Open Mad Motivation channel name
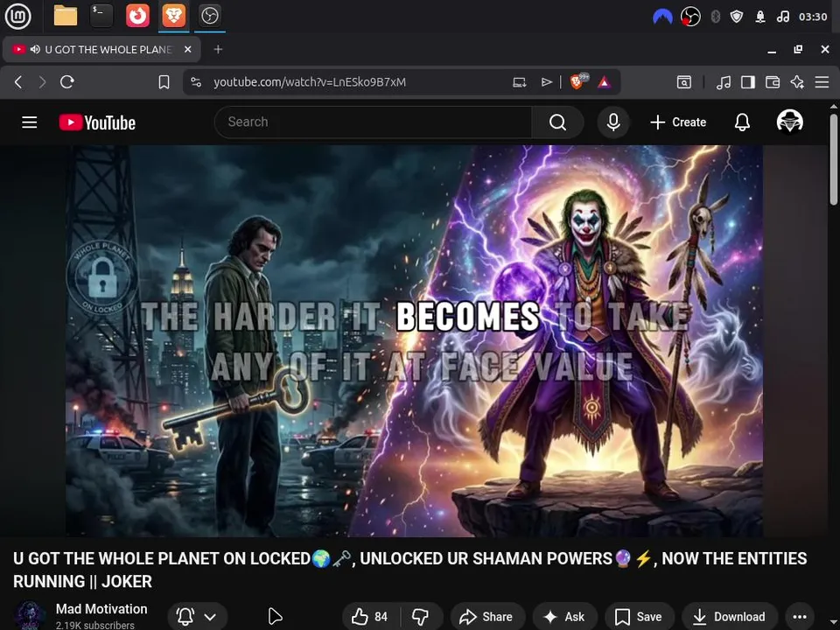This screenshot has width=840, height=630. 101,609
